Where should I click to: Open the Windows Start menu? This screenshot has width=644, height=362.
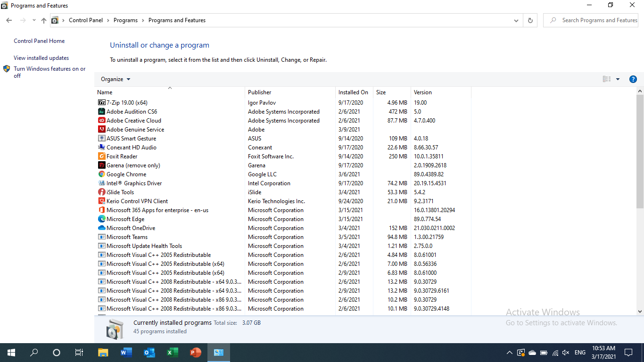click(x=11, y=352)
